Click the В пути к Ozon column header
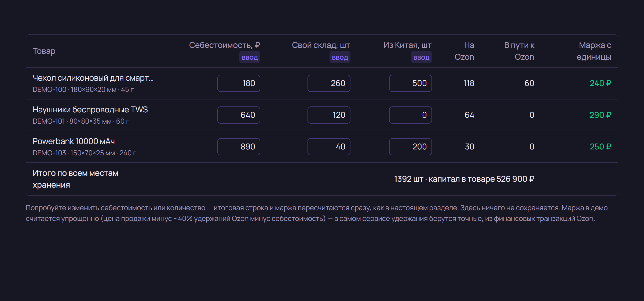This screenshot has height=301, width=644. (x=519, y=51)
